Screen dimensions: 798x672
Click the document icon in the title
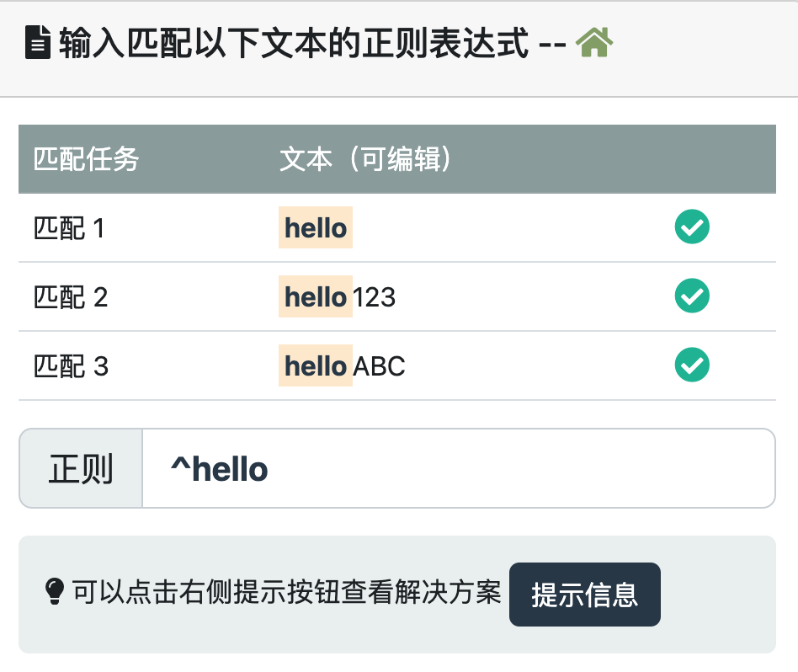[x=39, y=43]
